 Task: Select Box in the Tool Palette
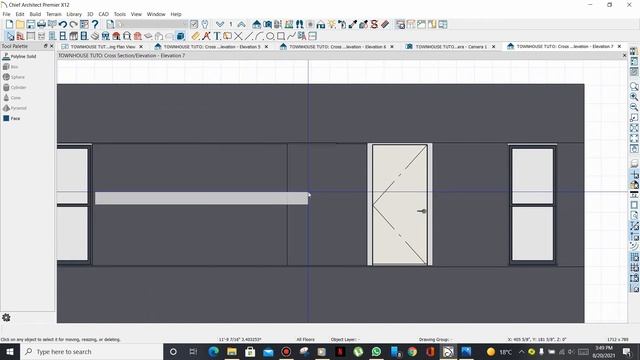click(x=11, y=67)
